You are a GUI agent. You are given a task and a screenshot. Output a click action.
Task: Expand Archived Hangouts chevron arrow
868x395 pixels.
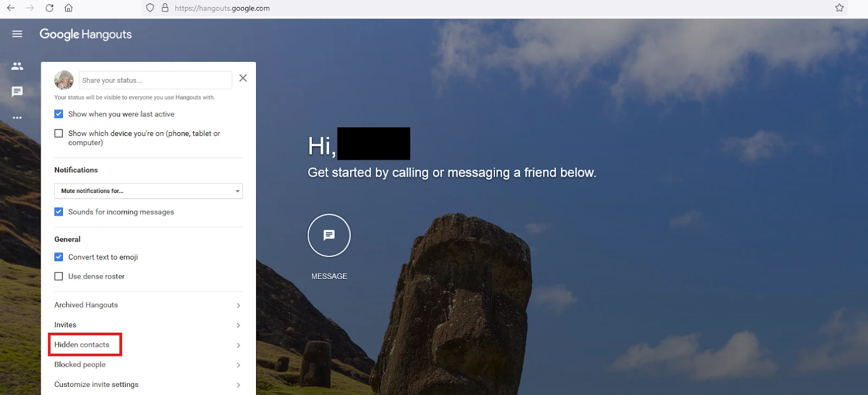[x=238, y=306]
